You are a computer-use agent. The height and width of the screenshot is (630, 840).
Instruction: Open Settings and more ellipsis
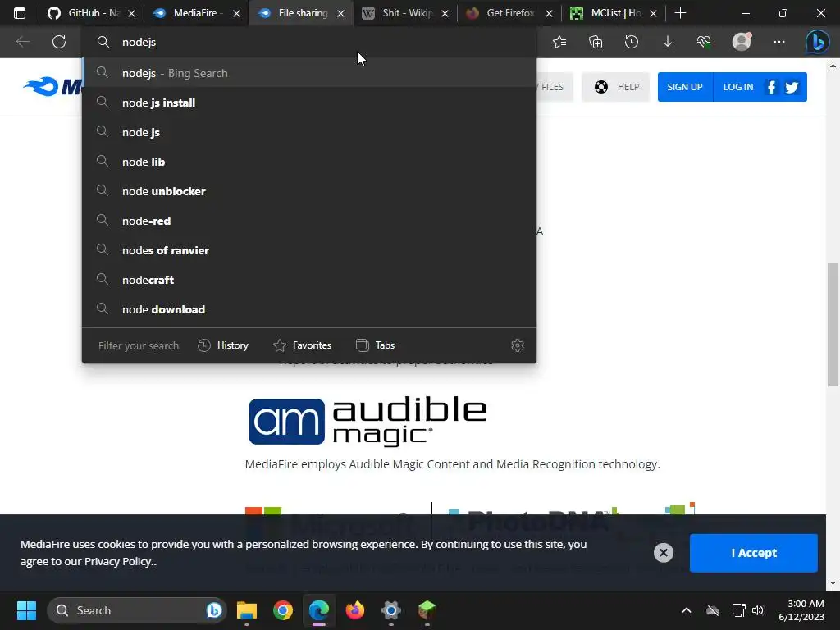779,42
